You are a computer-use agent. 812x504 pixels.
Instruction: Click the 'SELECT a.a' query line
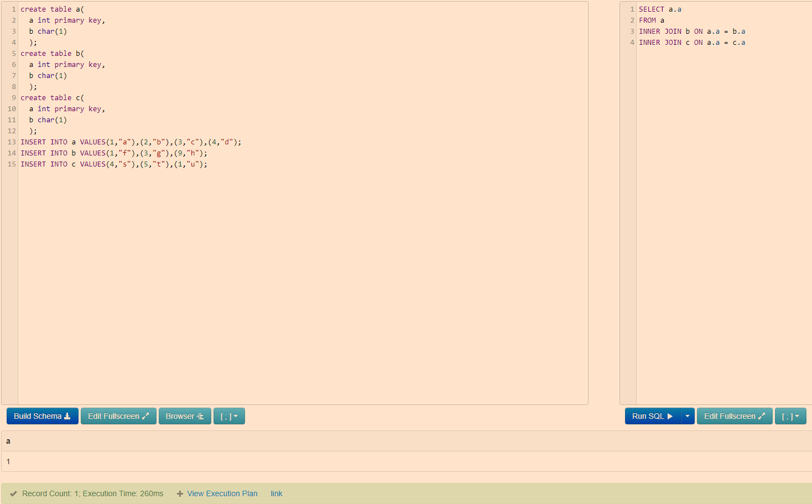660,9
